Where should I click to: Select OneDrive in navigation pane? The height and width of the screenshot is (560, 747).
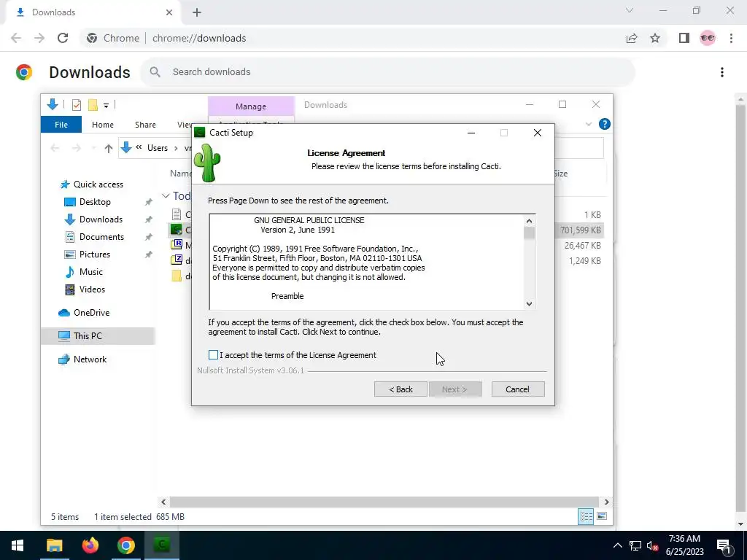click(91, 313)
